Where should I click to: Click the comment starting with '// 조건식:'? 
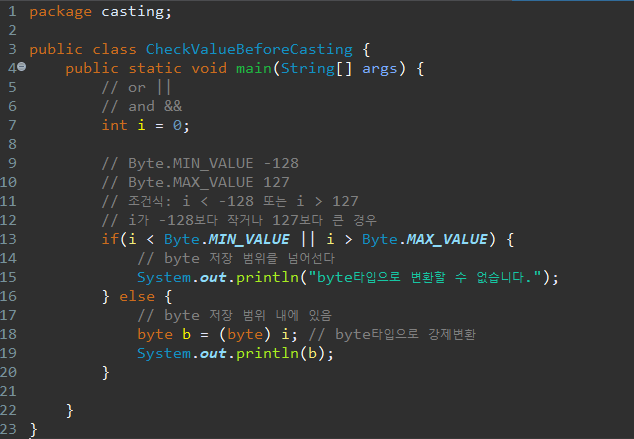pos(230,201)
